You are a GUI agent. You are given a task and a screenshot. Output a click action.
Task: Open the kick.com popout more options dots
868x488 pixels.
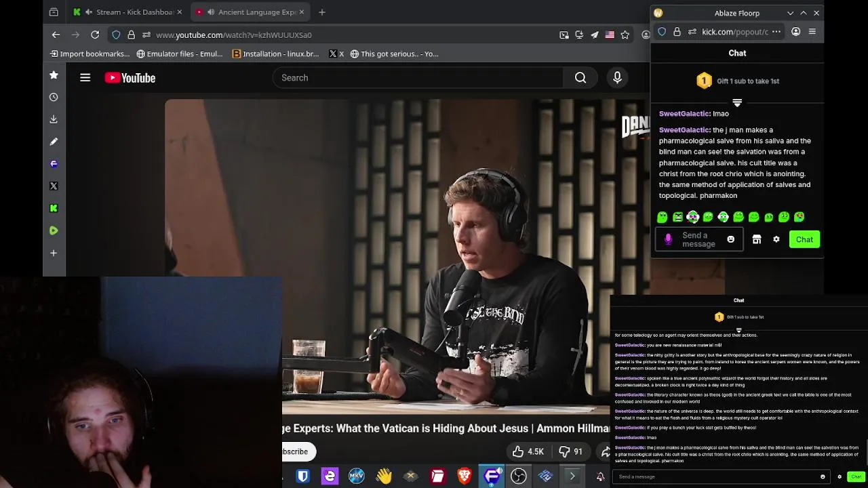776,32
